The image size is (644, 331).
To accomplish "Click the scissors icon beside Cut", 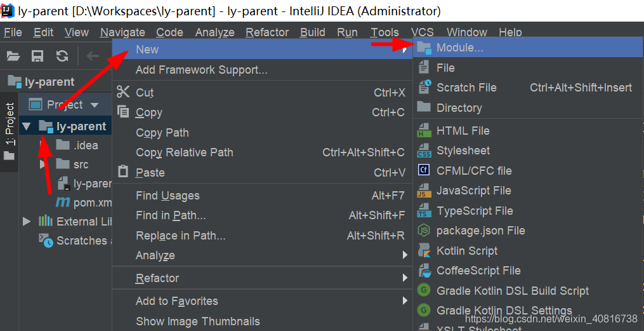I will [123, 91].
